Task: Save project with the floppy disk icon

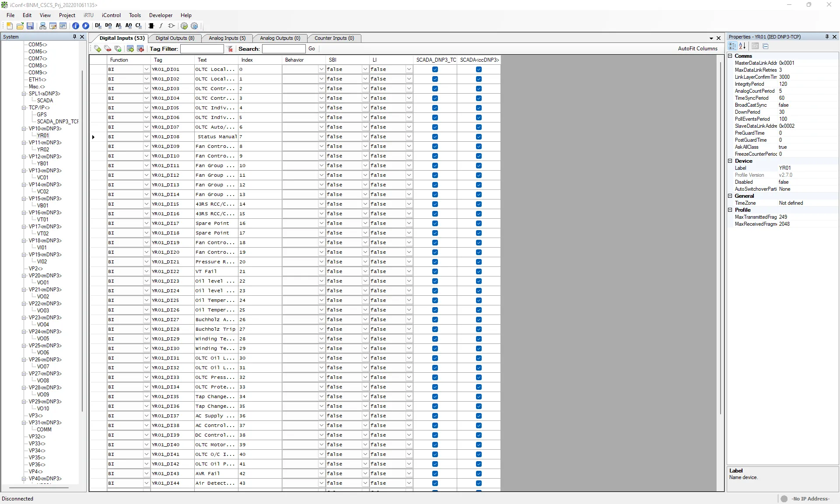Action: [x=30, y=26]
